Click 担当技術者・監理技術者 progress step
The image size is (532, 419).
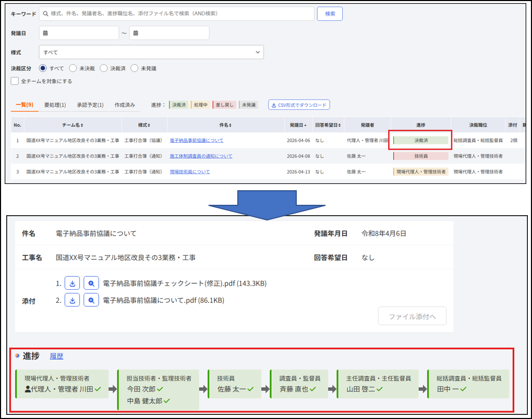coord(158,390)
